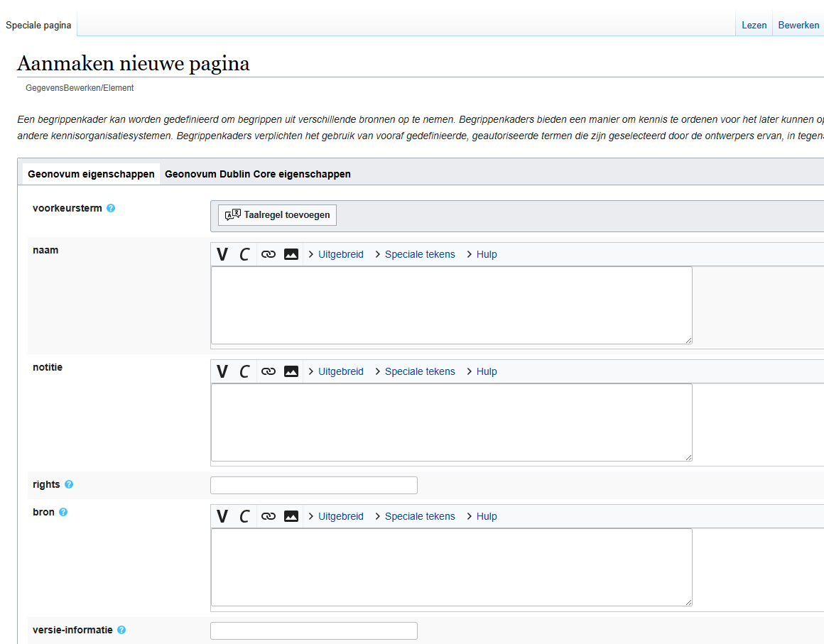The height and width of the screenshot is (644, 824).
Task: Click italic icon in notitie toolbar
Action: pos(244,371)
